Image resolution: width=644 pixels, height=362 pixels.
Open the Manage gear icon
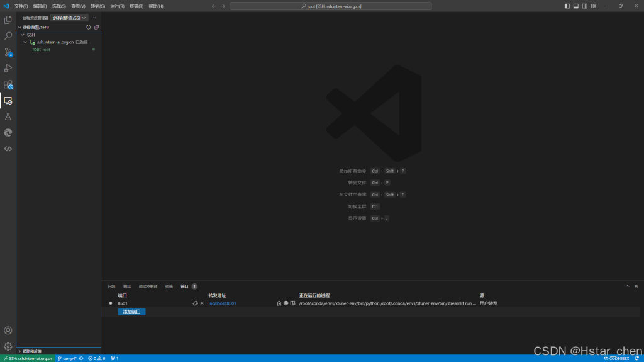click(x=8, y=346)
